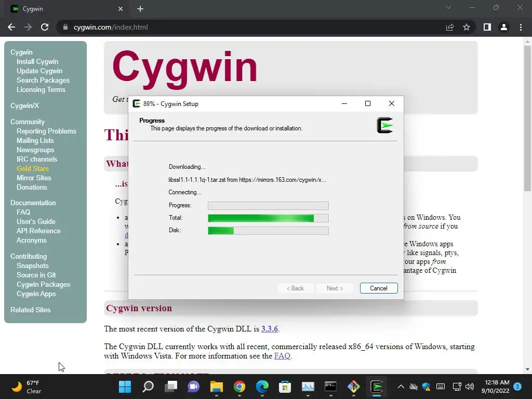This screenshot has height=399, width=532.
Task: Show hidden system tray icons
Action: (x=401, y=387)
